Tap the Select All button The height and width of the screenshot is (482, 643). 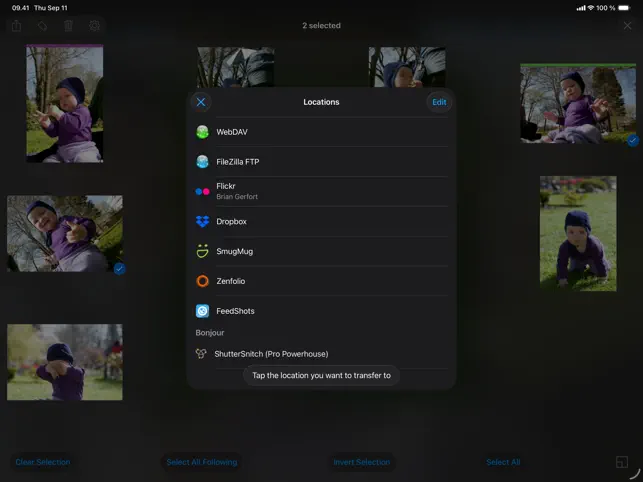pyautogui.click(x=503, y=462)
